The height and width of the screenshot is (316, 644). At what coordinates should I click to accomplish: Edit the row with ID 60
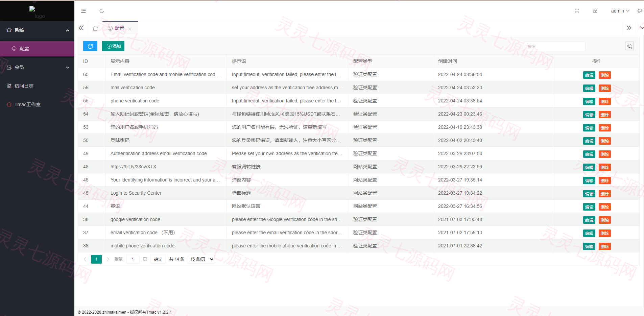pyautogui.click(x=589, y=75)
